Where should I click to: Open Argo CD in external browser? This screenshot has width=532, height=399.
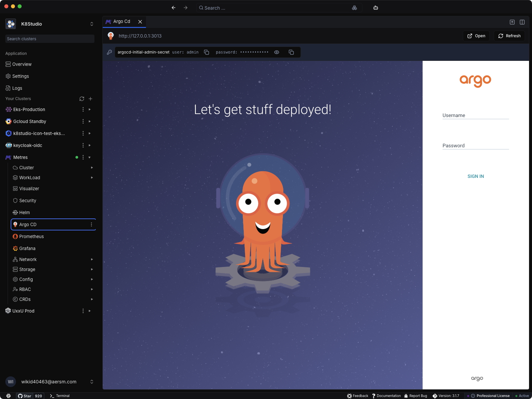pyautogui.click(x=476, y=36)
